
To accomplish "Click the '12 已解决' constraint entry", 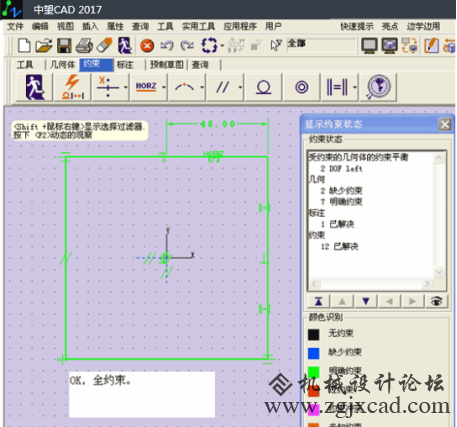I will click(x=339, y=247).
